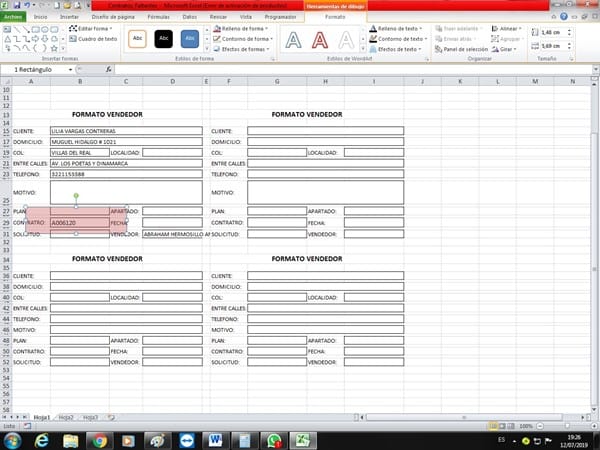Click the cell with VILLAS DEL REAL
This screenshot has height=450, width=600.
point(80,153)
